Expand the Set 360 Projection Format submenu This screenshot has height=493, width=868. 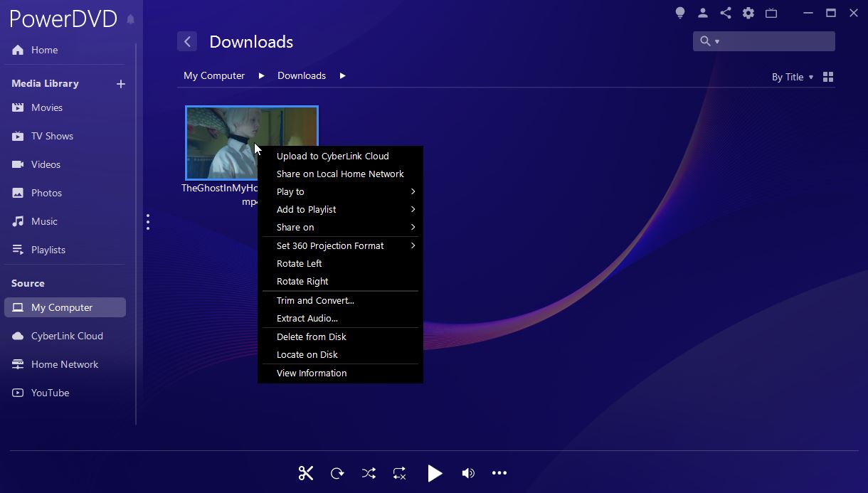pyautogui.click(x=330, y=245)
